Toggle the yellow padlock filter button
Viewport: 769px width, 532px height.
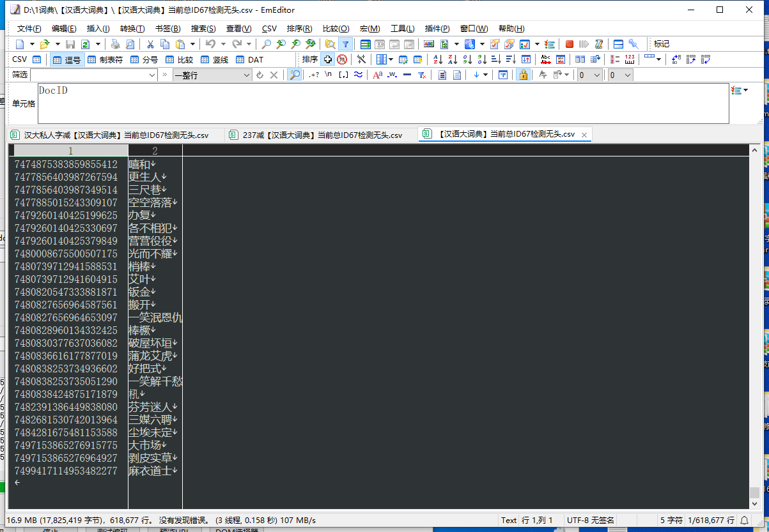coord(523,75)
